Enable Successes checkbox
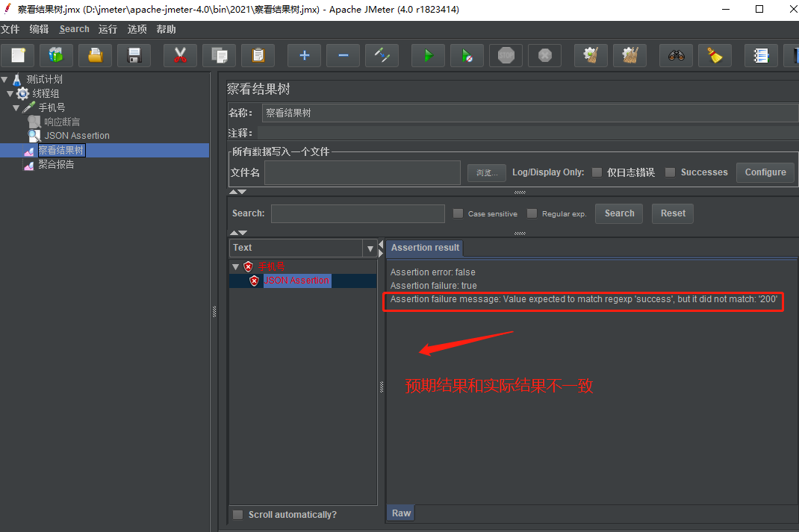The image size is (799, 532). click(x=671, y=172)
